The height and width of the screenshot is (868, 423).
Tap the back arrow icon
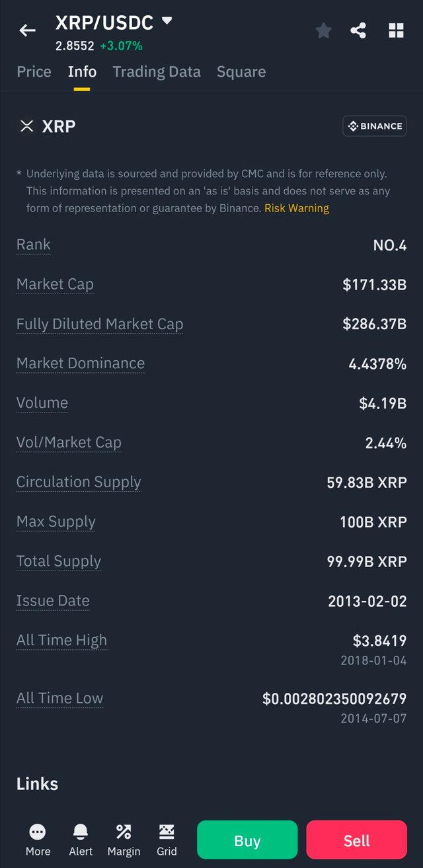click(27, 30)
